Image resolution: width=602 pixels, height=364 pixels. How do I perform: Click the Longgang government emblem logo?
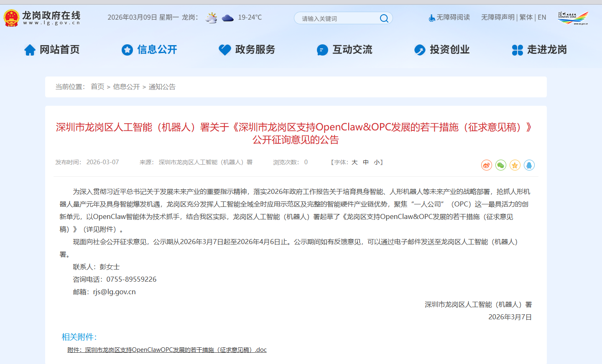pos(11,18)
